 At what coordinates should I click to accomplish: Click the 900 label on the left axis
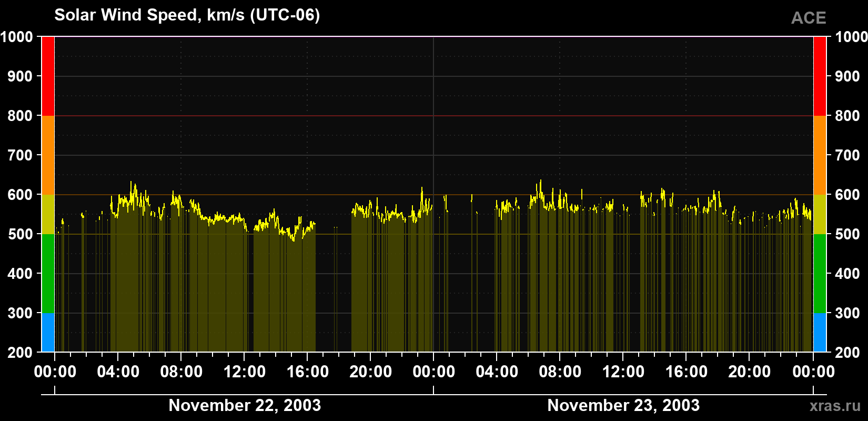20,76
